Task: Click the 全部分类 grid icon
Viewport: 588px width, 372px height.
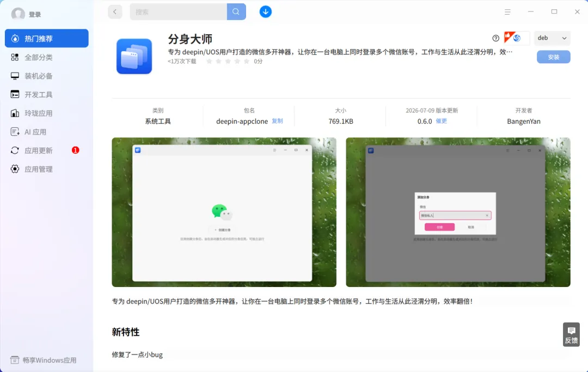Action: [x=15, y=57]
